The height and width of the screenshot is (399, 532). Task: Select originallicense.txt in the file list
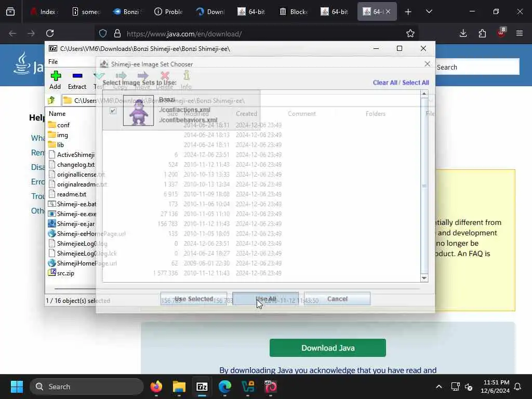coord(76,175)
